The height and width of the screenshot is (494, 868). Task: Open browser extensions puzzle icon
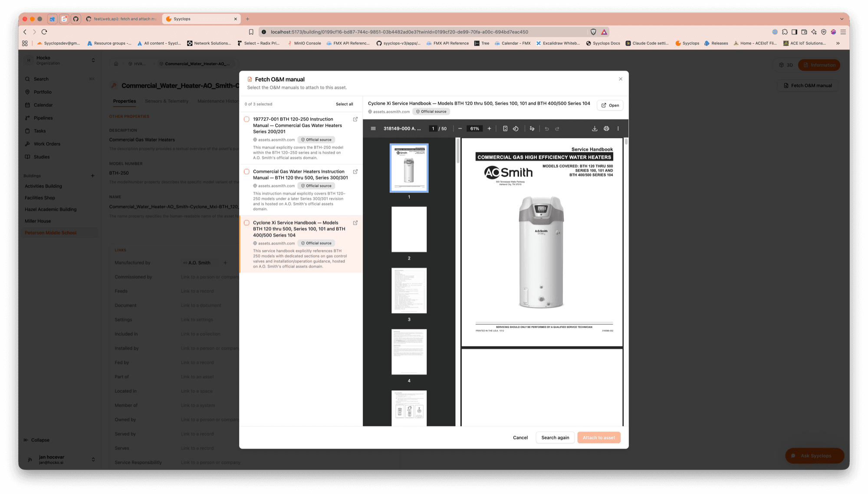785,32
